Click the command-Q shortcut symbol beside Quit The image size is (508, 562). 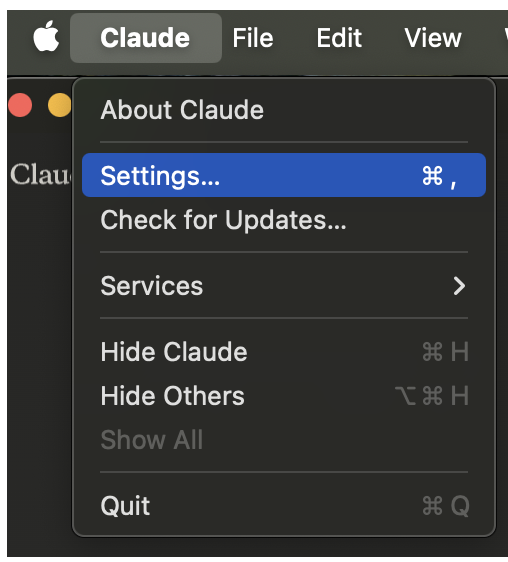tap(446, 506)
